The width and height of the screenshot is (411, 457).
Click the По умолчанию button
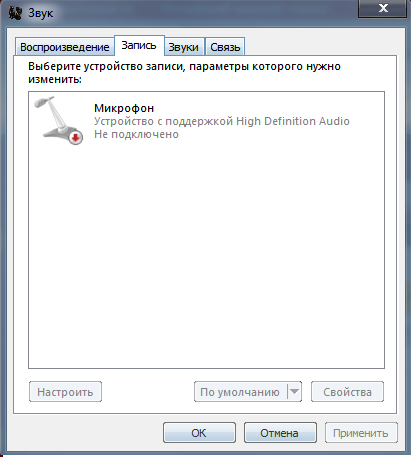[240, 392]
